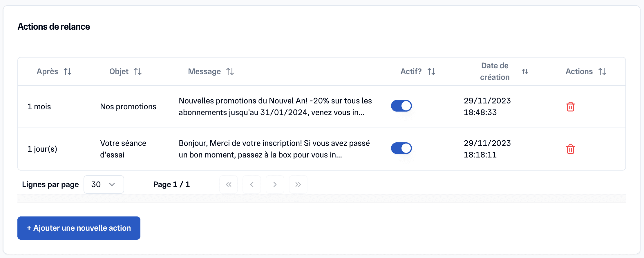The image size is (644, 258).
Task: Go back to the previous page
Action: click(x=252, y=184)
